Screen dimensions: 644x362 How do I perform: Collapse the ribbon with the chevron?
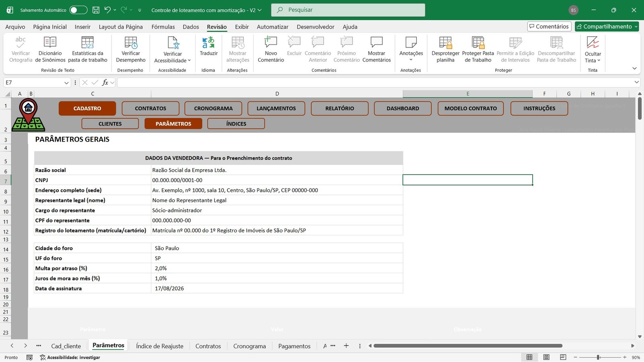pos(634,68)
